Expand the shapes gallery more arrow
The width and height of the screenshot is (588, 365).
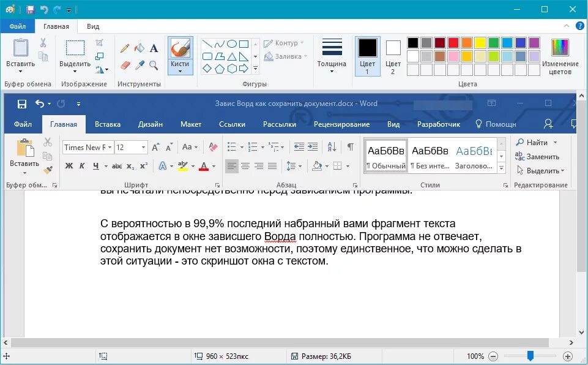(x=255, y=69)
